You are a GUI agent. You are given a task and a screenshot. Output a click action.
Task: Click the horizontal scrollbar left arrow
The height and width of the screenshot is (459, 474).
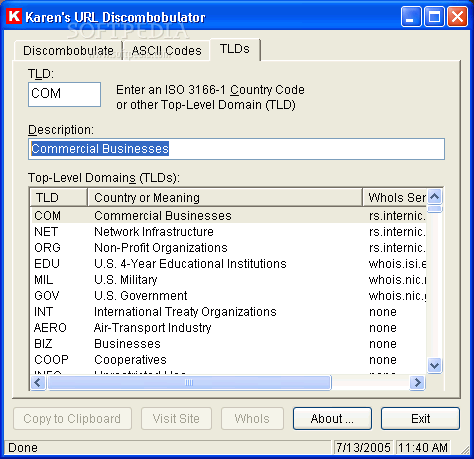(38, 382)
